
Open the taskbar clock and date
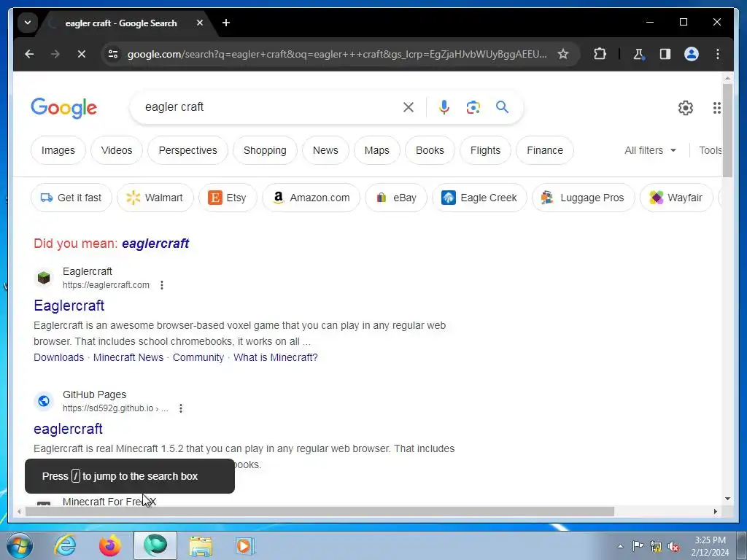point(710,546)
